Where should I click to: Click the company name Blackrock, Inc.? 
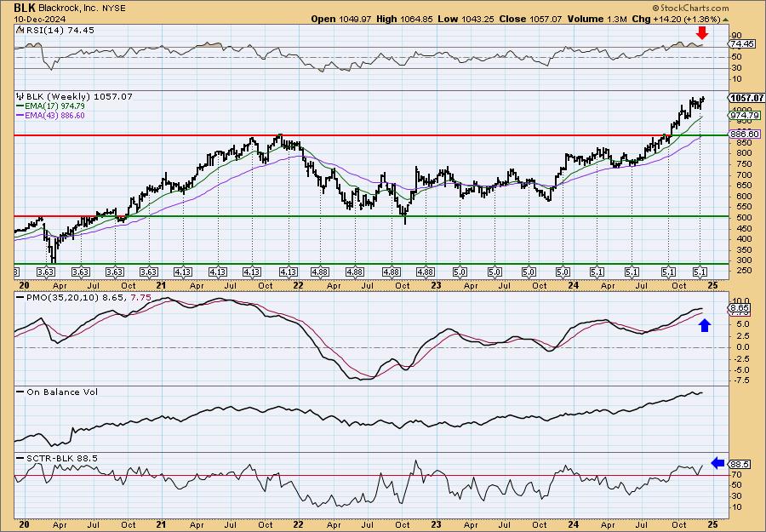point(67,9)
